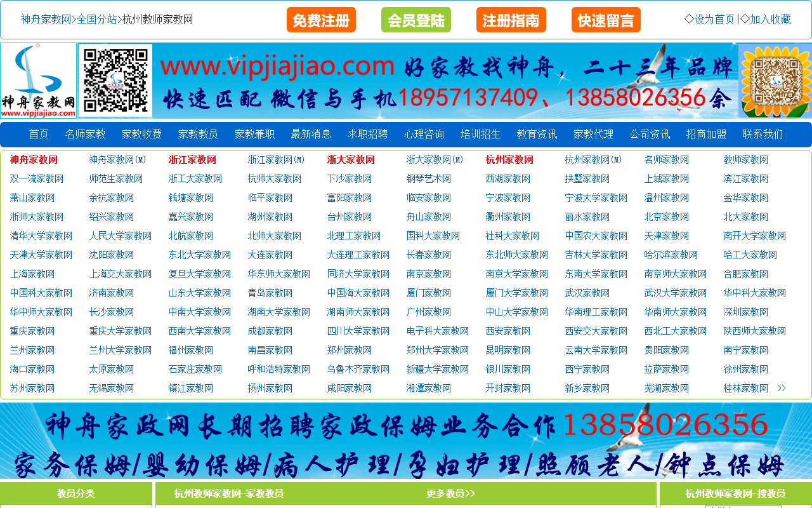Open 上海家教网 link
812x508 pixels.
click(x=32, y=274)
